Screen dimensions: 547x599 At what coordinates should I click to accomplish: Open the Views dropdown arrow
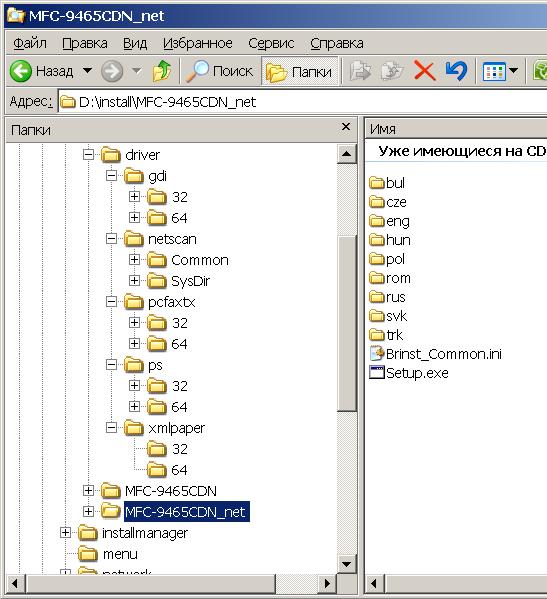coord(513,71)
